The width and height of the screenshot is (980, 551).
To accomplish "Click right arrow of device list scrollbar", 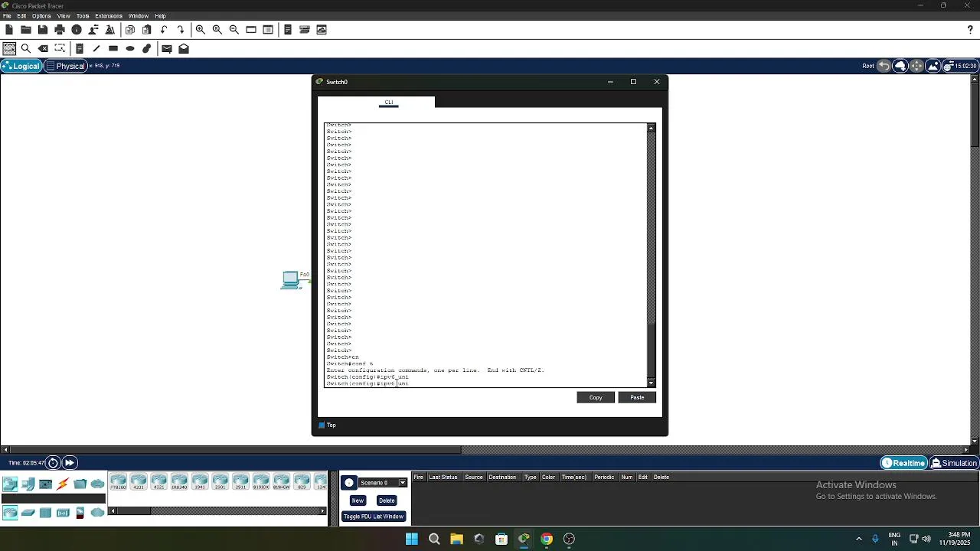I will click(322, 511).
